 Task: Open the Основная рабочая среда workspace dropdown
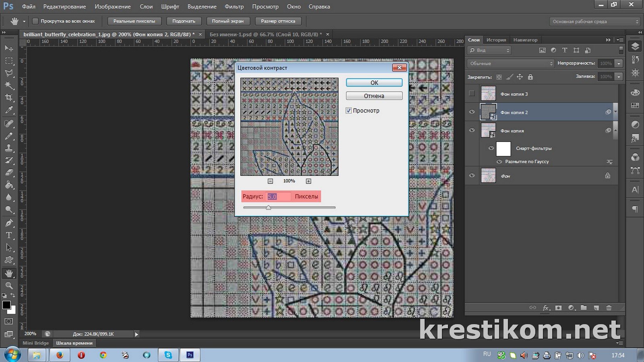coord(594,21)
